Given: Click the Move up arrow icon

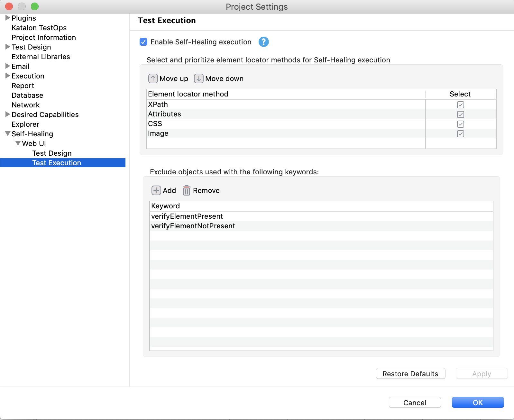Looking at the screenshot, I should point(153,78).
